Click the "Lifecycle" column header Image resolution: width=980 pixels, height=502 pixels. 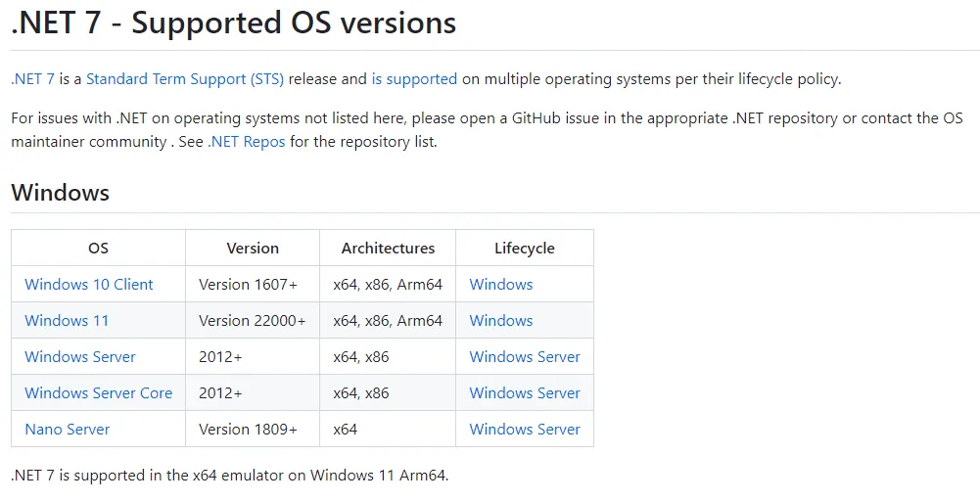point(525,249)
